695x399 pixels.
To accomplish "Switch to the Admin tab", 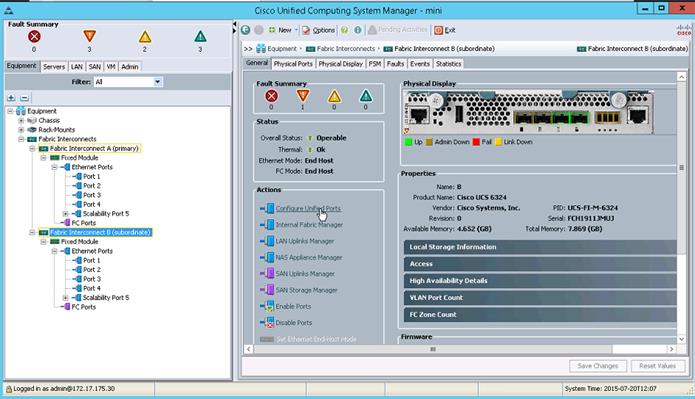I will tap(130, 66).
